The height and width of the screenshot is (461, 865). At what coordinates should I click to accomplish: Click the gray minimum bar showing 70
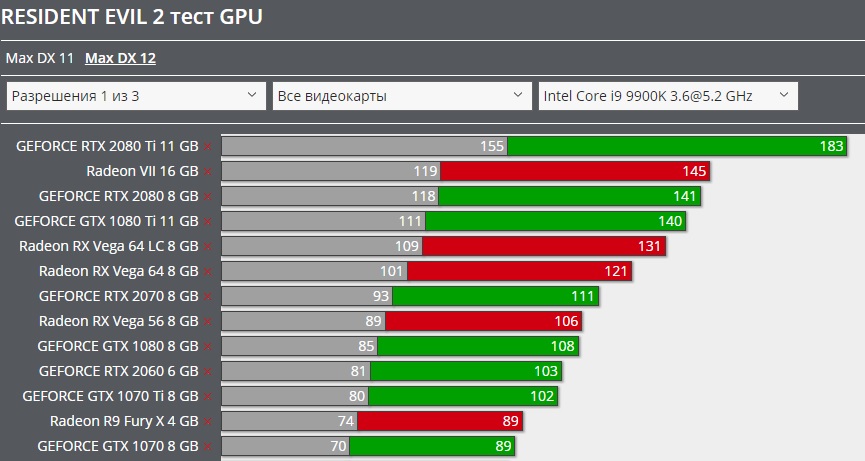[x=285, y=446]
